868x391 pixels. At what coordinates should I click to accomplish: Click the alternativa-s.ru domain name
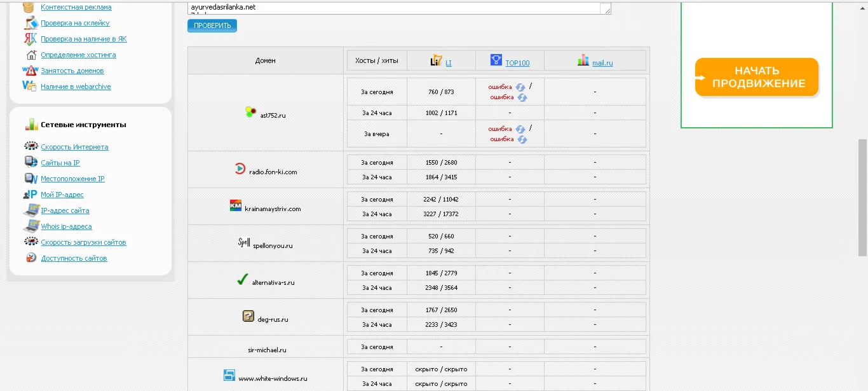(x=273, y=283)
